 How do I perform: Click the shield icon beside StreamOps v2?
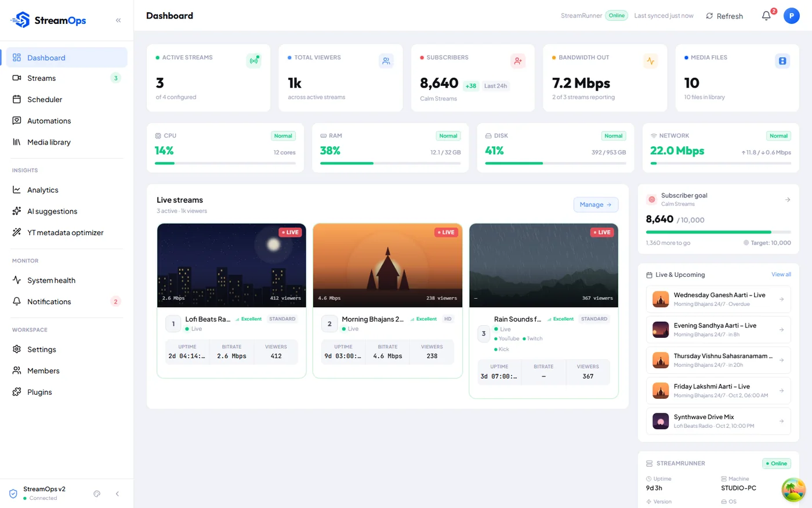coord(13,493)
